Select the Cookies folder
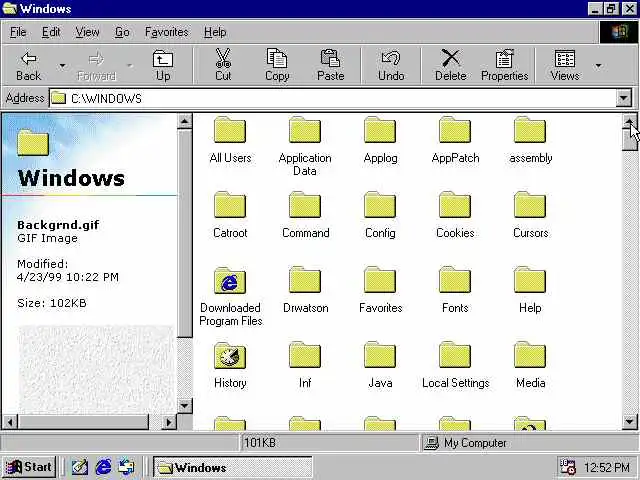 tap(455, 215)
